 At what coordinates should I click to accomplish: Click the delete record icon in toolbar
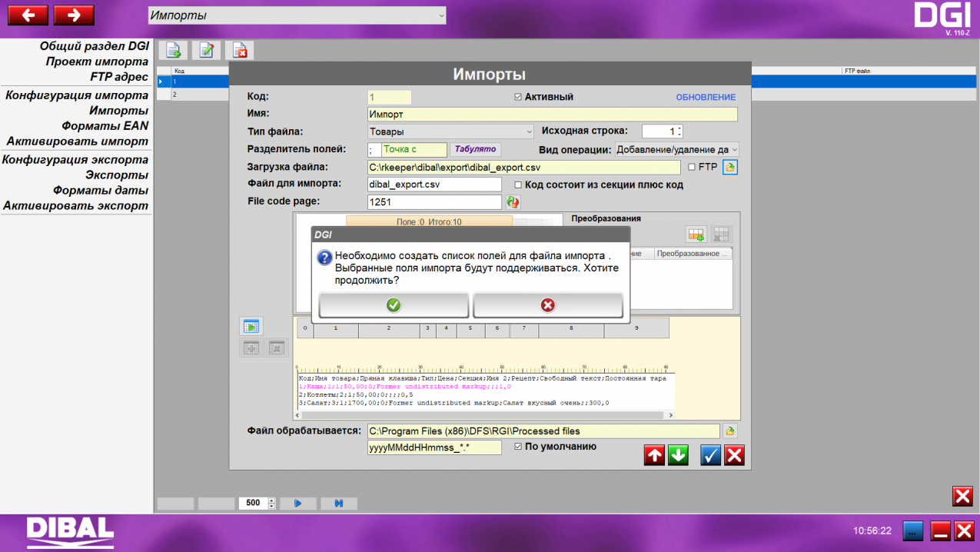[x=240, y=51]
